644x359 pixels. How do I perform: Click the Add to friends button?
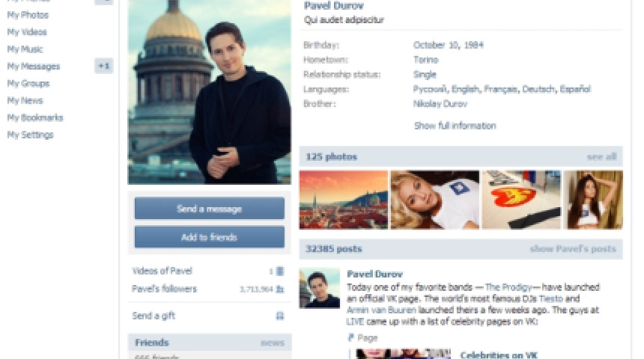tap(210, 237)
